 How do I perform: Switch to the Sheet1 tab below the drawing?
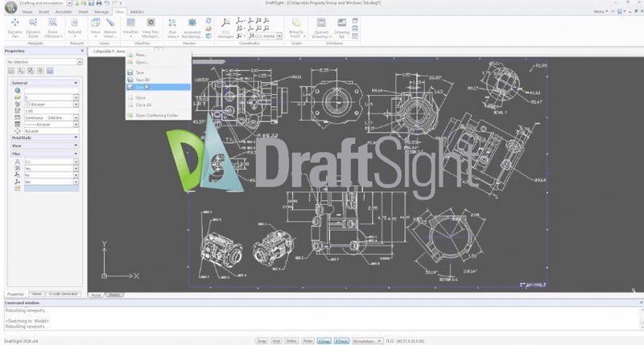pyautogui.click(x=114, y=295)
